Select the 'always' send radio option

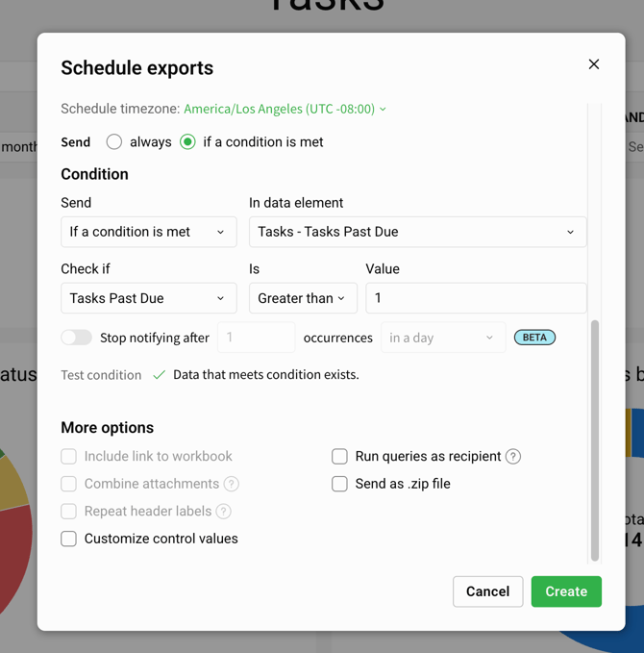tap(114, 142)
